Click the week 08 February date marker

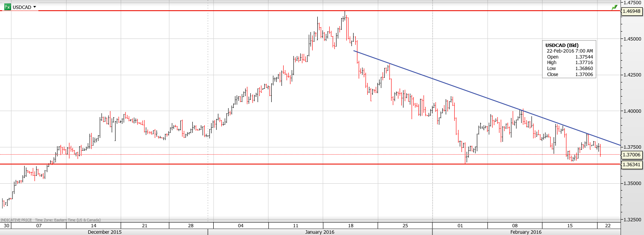point(515,226)
